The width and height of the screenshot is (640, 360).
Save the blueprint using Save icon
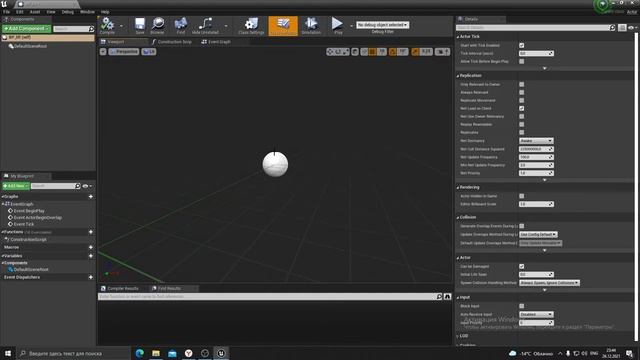coord(140,26)
